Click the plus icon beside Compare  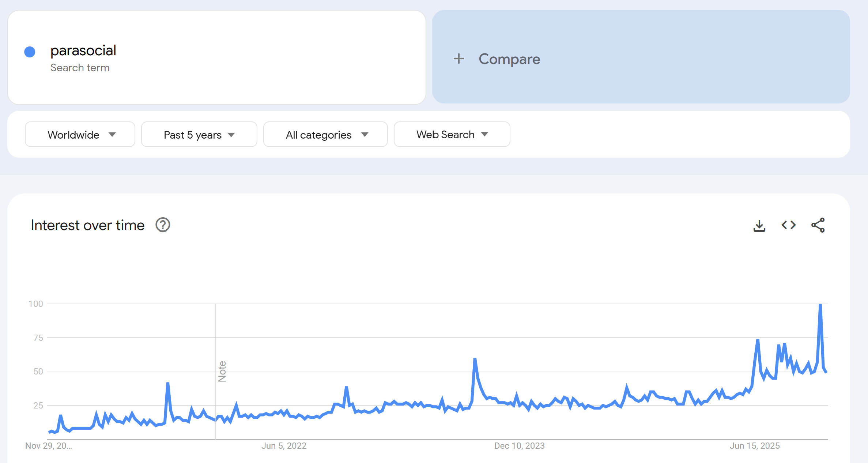pos(458,59)
